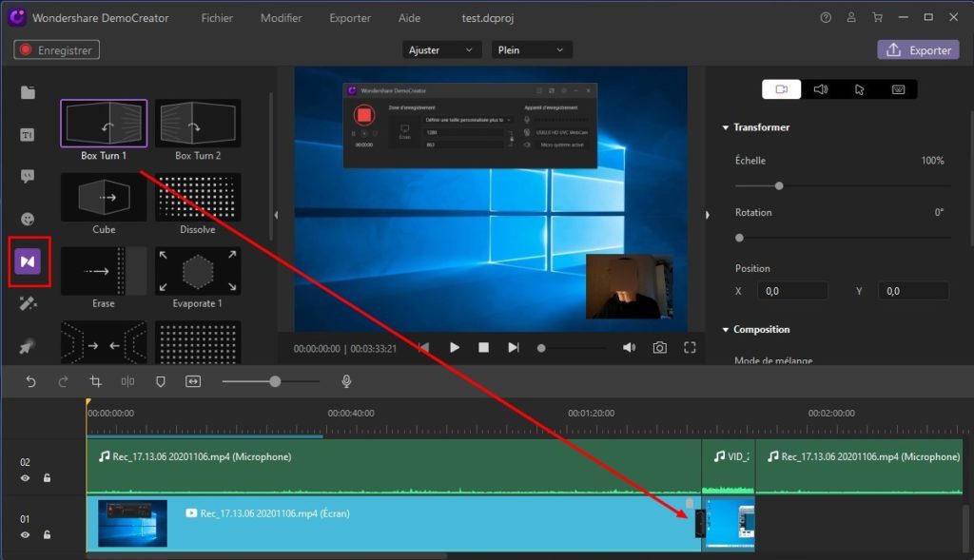Image resolution: width=974 pixels, height=560 pixels.
Task: Toggle the lock on track 02
Action: click(47, 478)
